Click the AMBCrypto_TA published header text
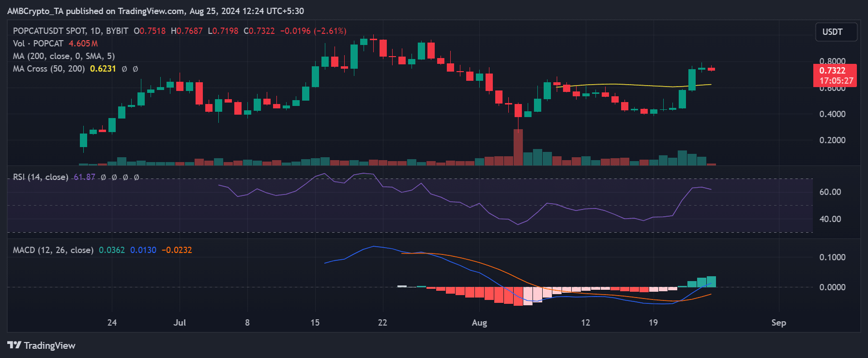 155,11
